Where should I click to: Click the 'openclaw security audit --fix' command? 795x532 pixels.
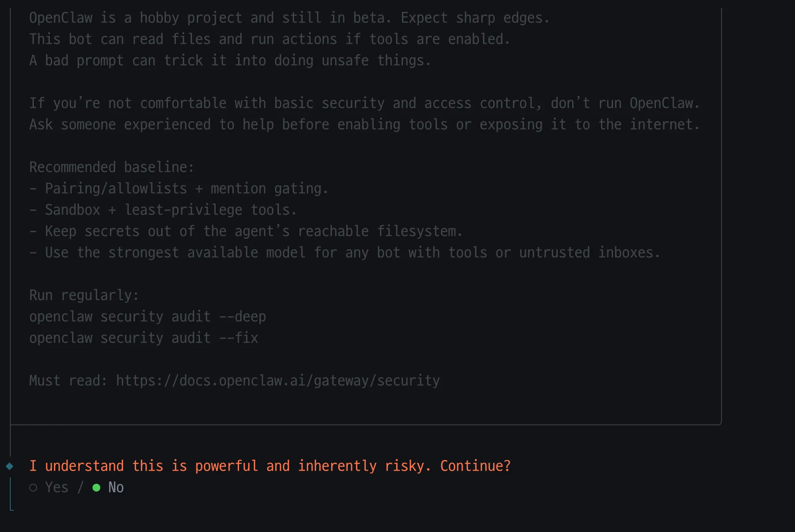[143, 338]
